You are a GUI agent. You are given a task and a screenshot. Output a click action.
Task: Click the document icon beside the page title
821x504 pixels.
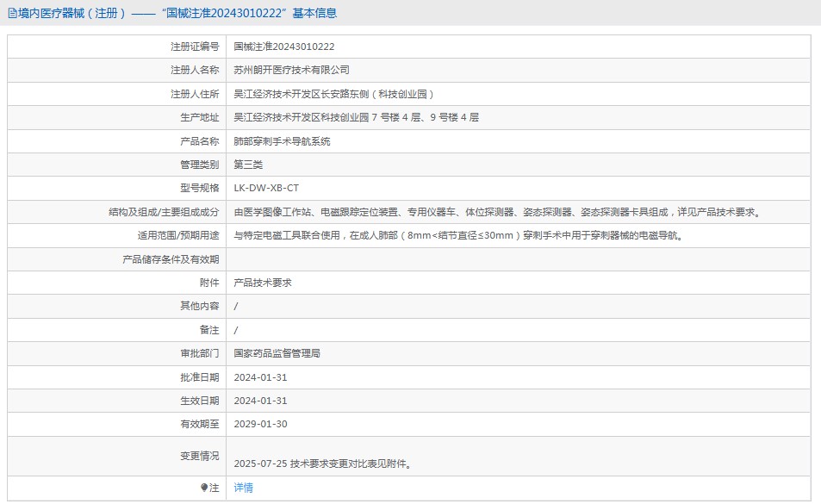click(12, 13)
